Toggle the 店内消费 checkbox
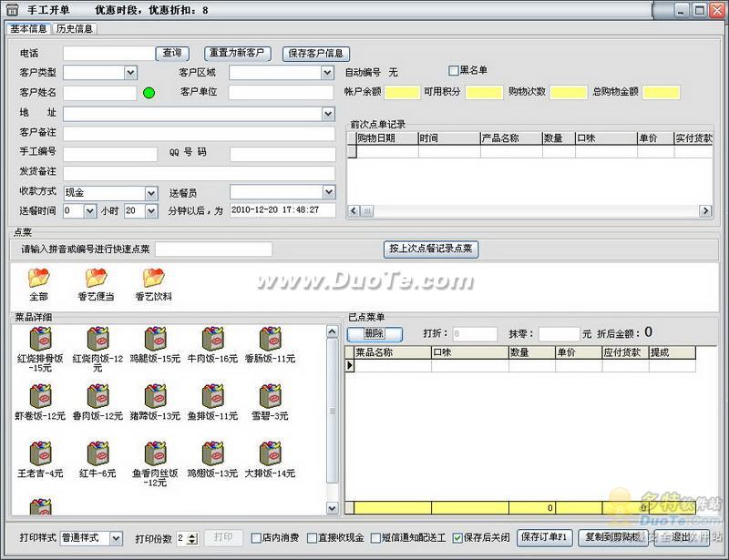 pos(256,538)
